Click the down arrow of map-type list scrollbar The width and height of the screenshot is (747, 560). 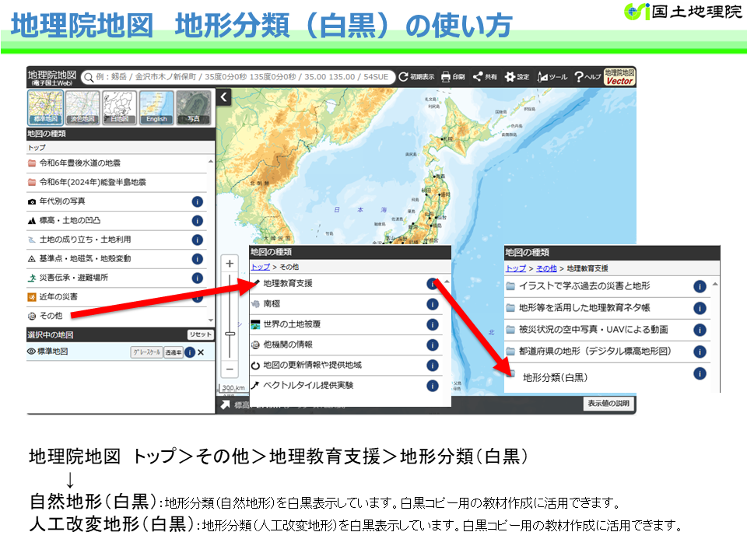tap(211, 320)
